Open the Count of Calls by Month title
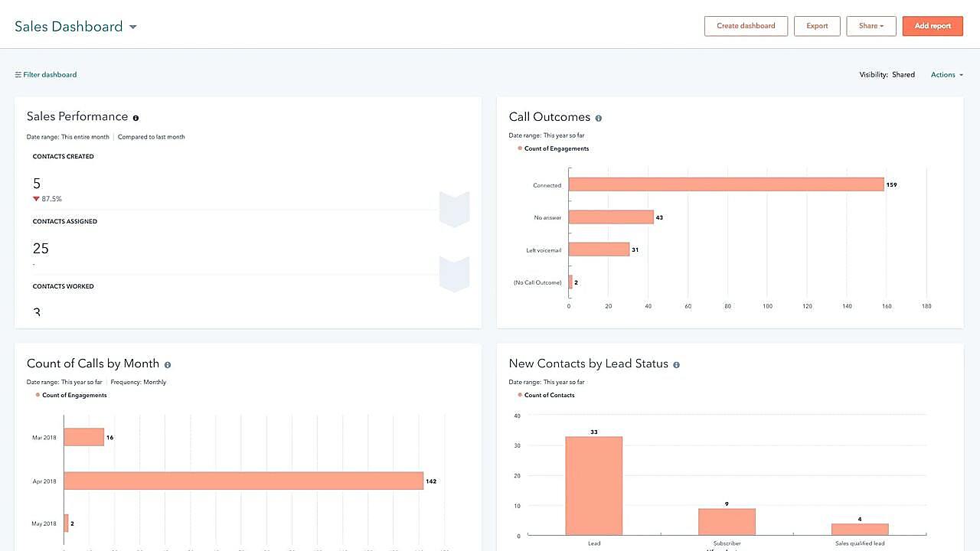The width and height of the screenshot is (980, 551). pos(93,364)
